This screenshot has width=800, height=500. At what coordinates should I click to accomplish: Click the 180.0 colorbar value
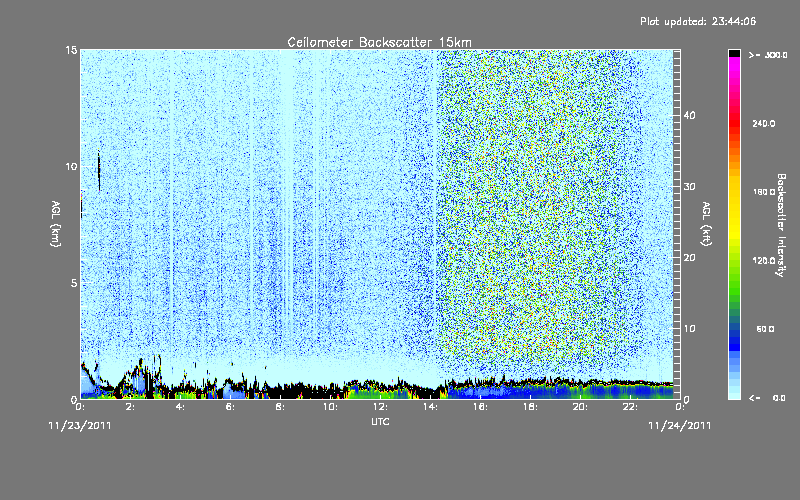click(764, 192)
